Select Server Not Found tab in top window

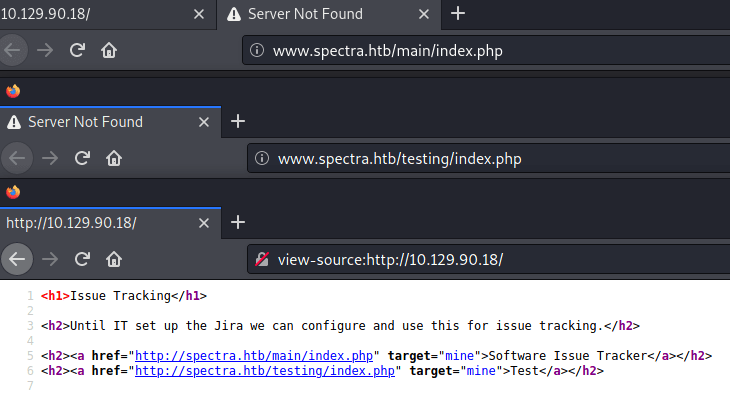click(x=329, y=14)
